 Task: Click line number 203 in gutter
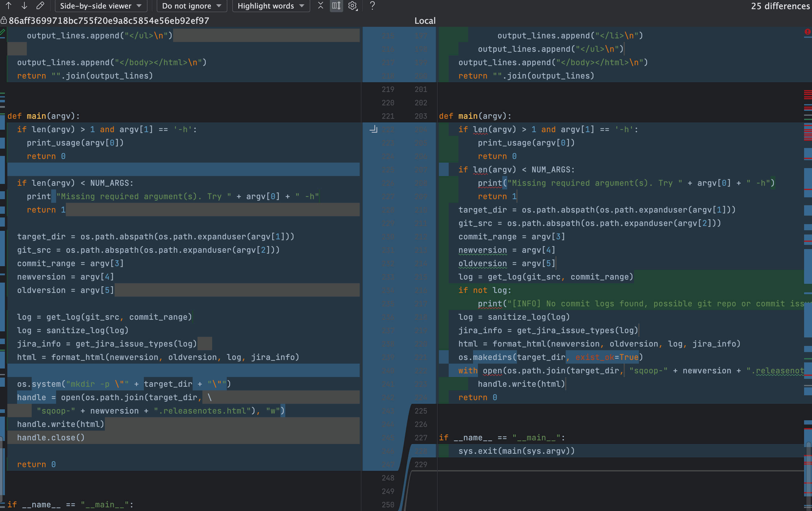[x=421, y=116]
